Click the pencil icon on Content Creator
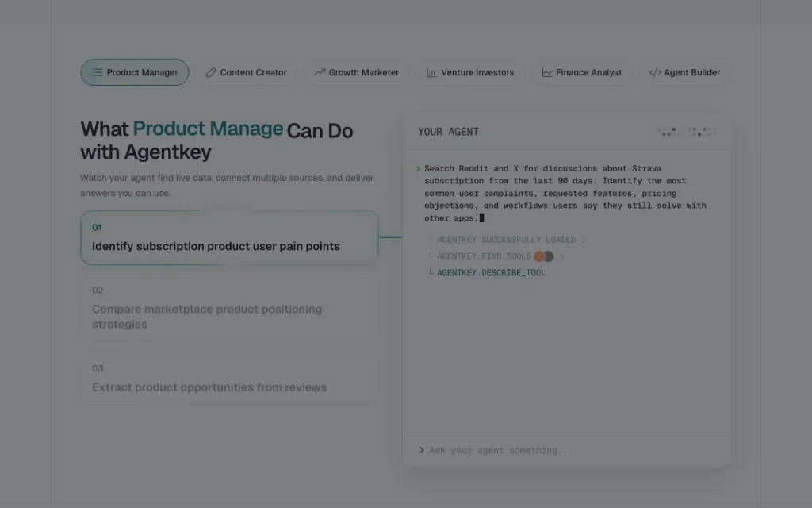The image size is (812, 508). point(211,72)
